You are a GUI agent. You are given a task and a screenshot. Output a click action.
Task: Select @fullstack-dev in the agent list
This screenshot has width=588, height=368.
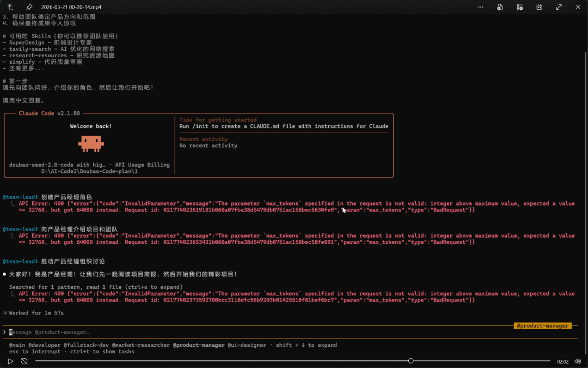click(86, 345)
